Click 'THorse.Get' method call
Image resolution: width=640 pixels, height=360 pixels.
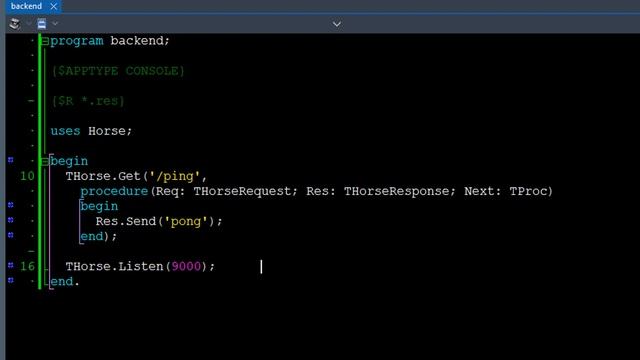tap(103, 176)
